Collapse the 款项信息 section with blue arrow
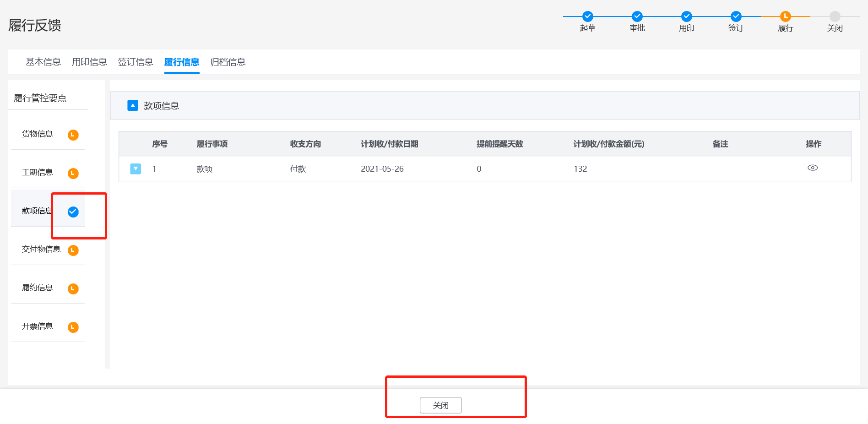868x424 pixels. [x=133, y=106]
